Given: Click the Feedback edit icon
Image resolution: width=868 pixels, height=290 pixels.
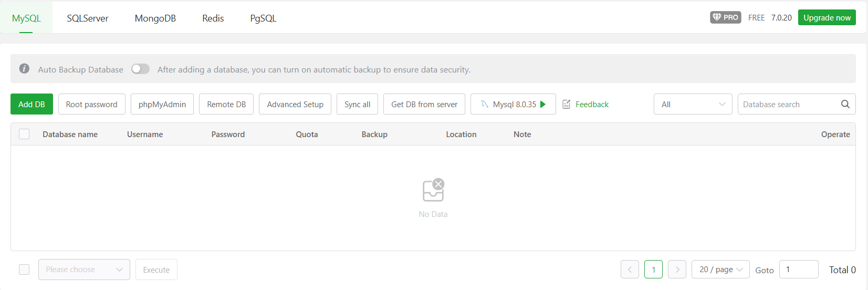Looking at the screenshot, I should click(567, 104).
